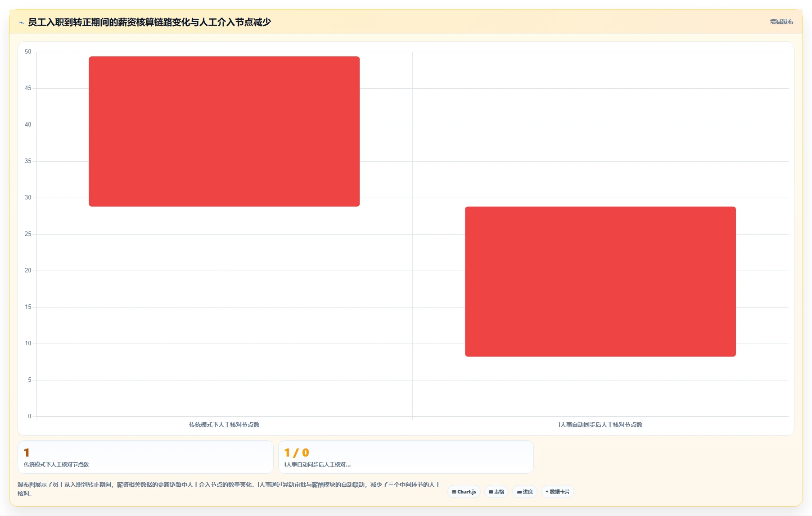The image size is (812, 516).
Task: Click the red bar for 传统模式下人工核对节点数
Action: tap(224, 131)
